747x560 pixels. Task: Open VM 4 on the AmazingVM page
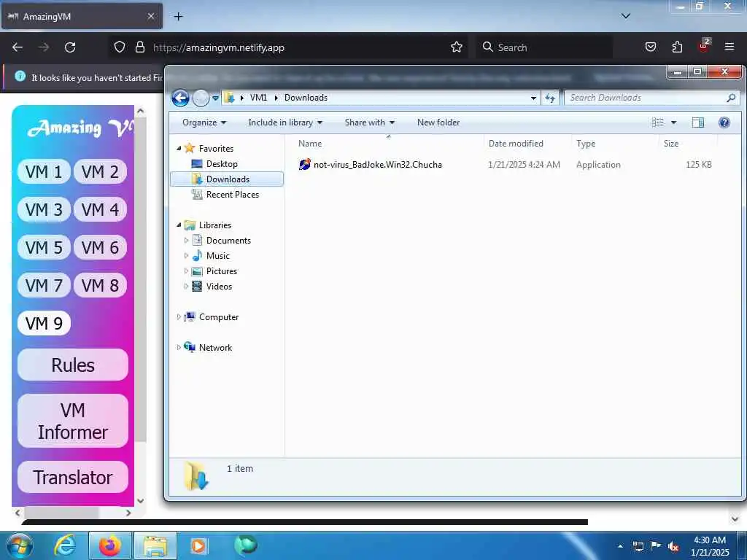[x=100, y=209]
